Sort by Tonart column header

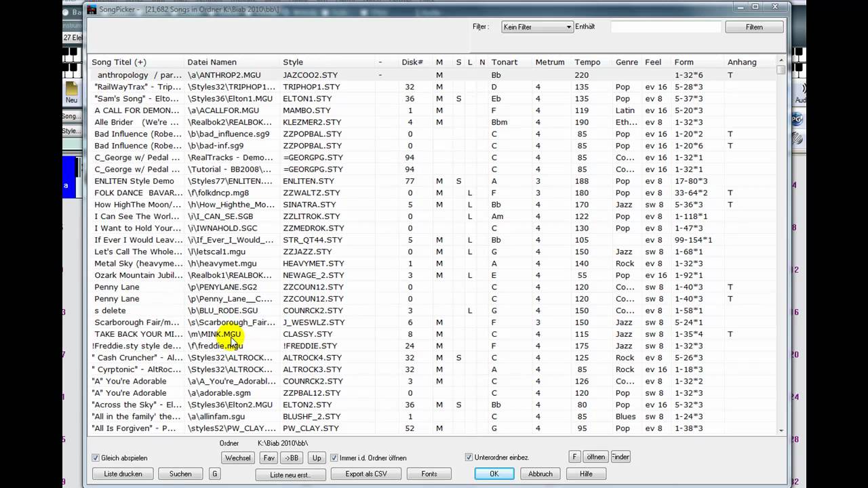pyautogui.click(x=505, y=62)
